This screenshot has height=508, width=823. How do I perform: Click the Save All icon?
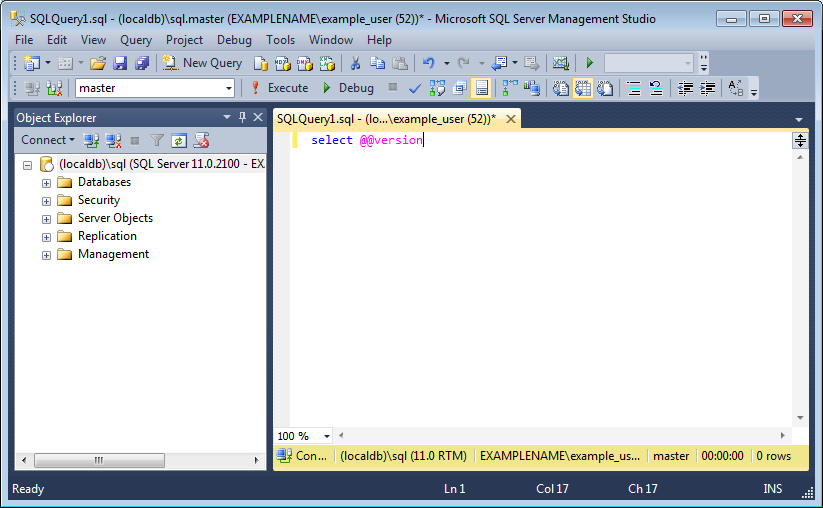coord(142,64)
